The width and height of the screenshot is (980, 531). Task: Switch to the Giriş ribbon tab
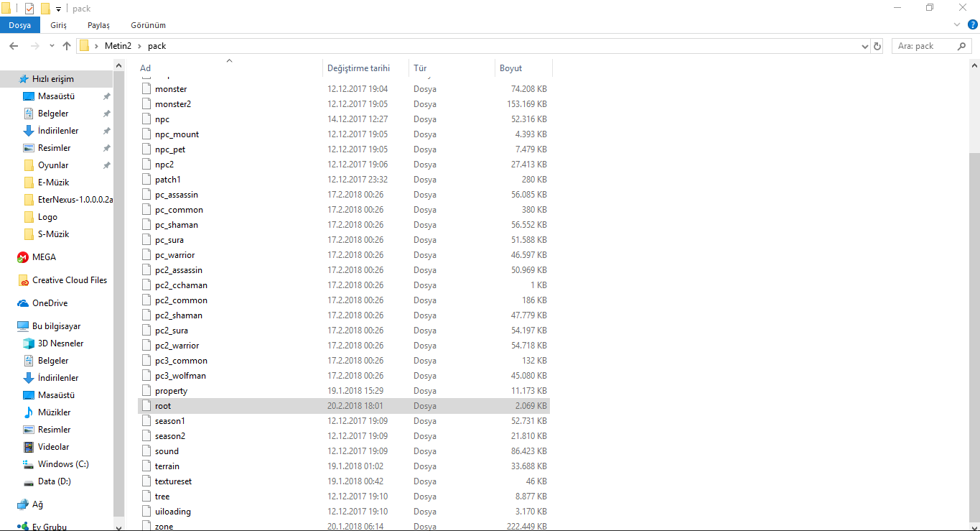coord(58,25)
